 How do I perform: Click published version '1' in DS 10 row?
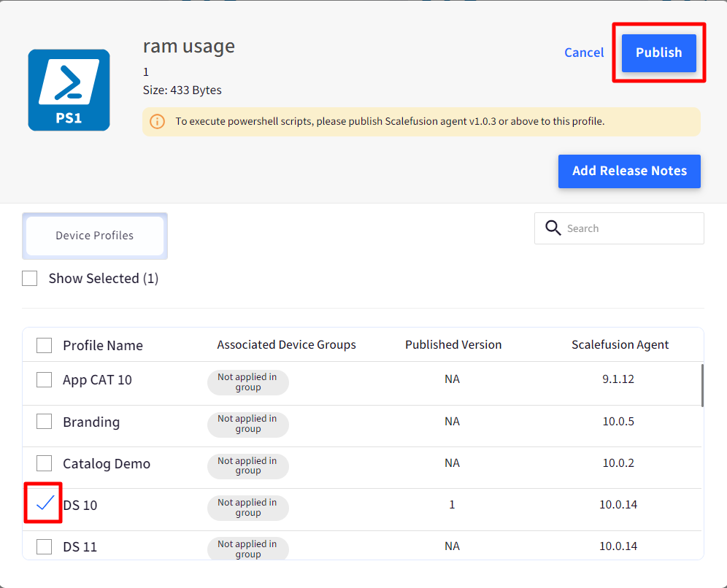tap(452, 505)
